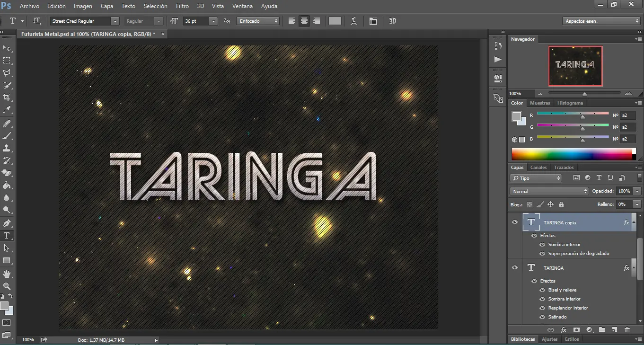Screen dimensions: 644x345
Task: Select the Brush tool
Action: click(7, 136)
